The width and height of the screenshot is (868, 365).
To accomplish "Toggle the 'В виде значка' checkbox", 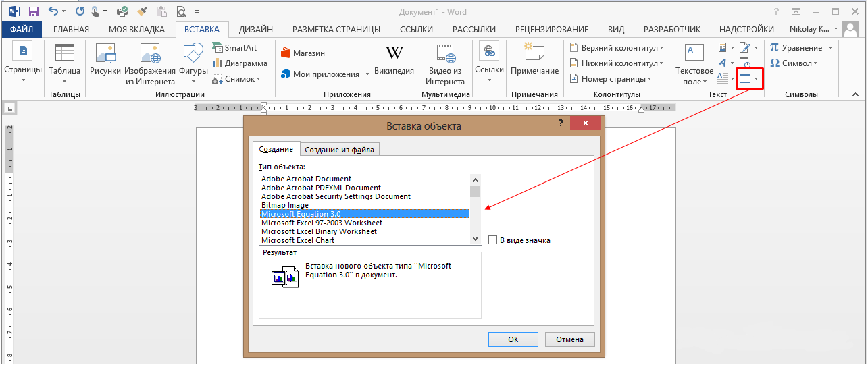I will click(493, 240).
